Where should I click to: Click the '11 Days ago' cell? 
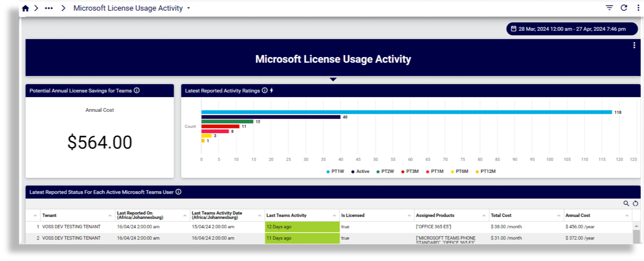(302, 238)
